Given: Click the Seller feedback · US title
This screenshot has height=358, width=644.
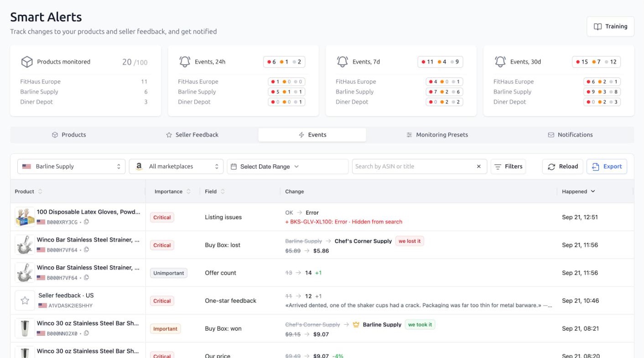Looking at the screenshot, I should click(x=66, y=295).
